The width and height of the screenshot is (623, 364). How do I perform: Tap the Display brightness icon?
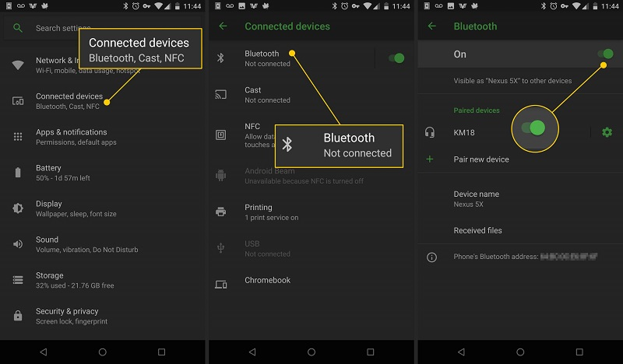(x=18, y=208)
